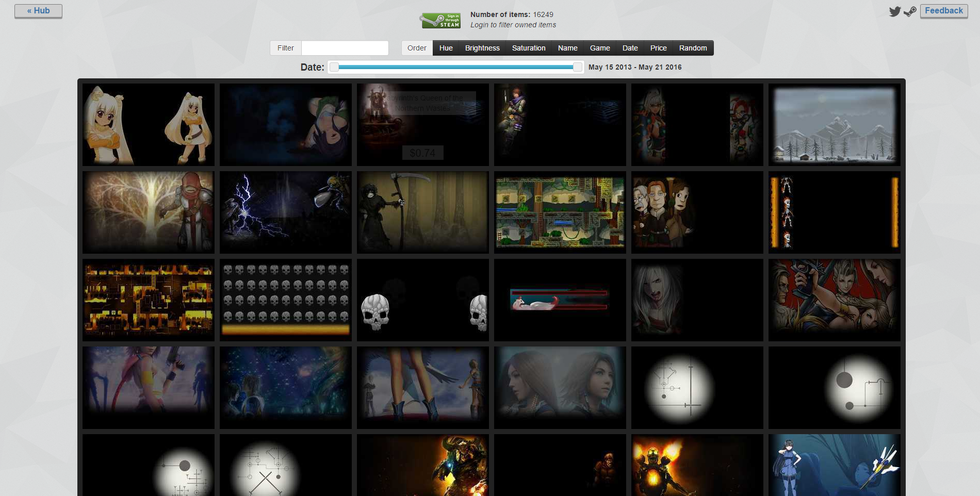The image size is (980, 496).
Task: Click the left handle of Date slider
Action: pyautogui.click(x=334, y=67)
